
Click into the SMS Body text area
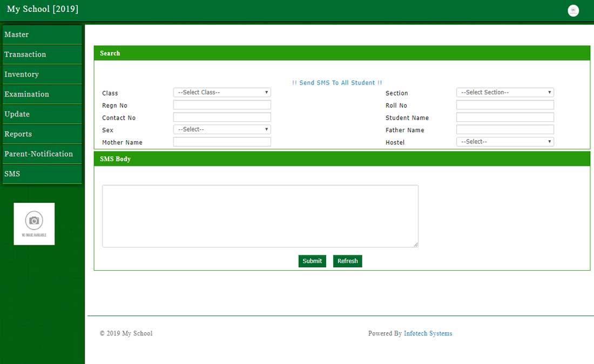(260, 216)
